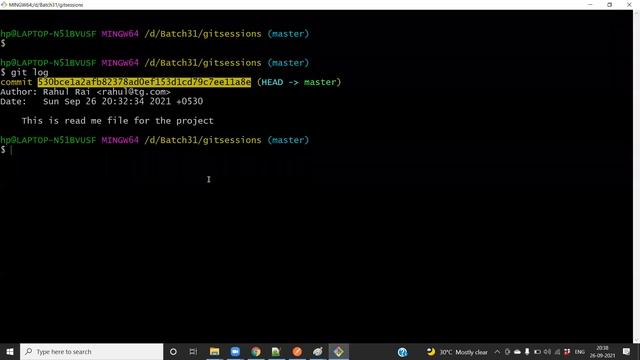
Task: Open the orange circular app in taskbar
Action: (297, 351)
